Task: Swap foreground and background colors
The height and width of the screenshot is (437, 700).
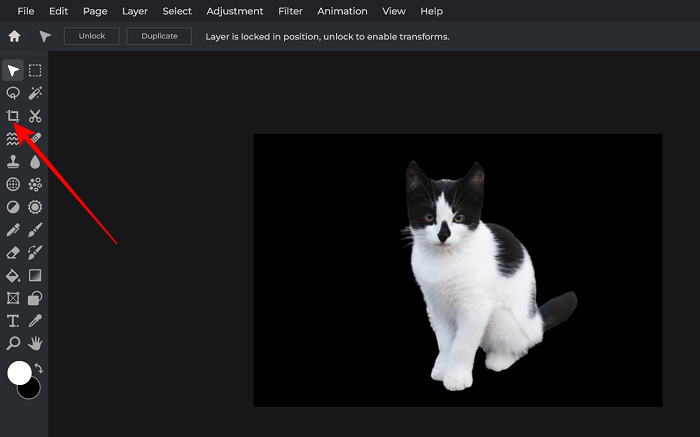Action: (x=39, y=369)
